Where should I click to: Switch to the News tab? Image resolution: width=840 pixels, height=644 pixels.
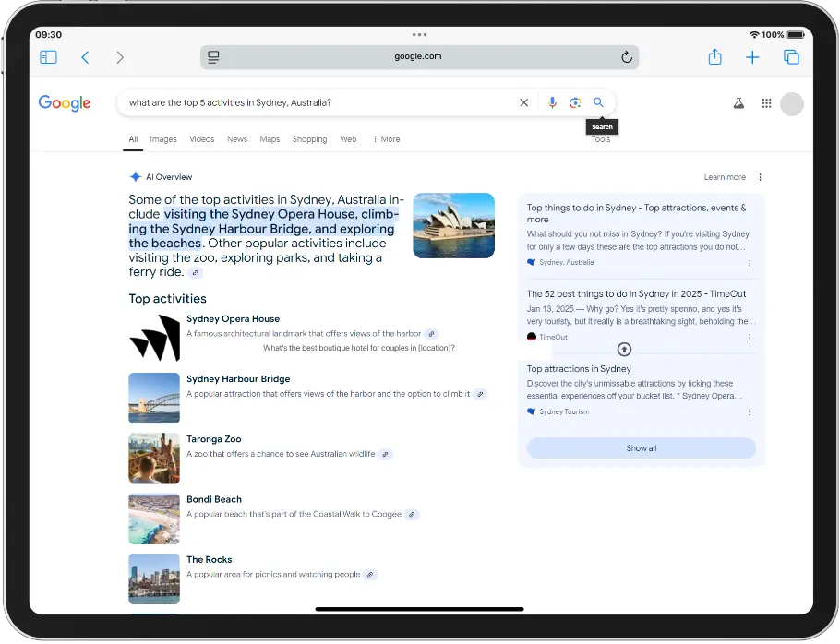click(237, 139)
